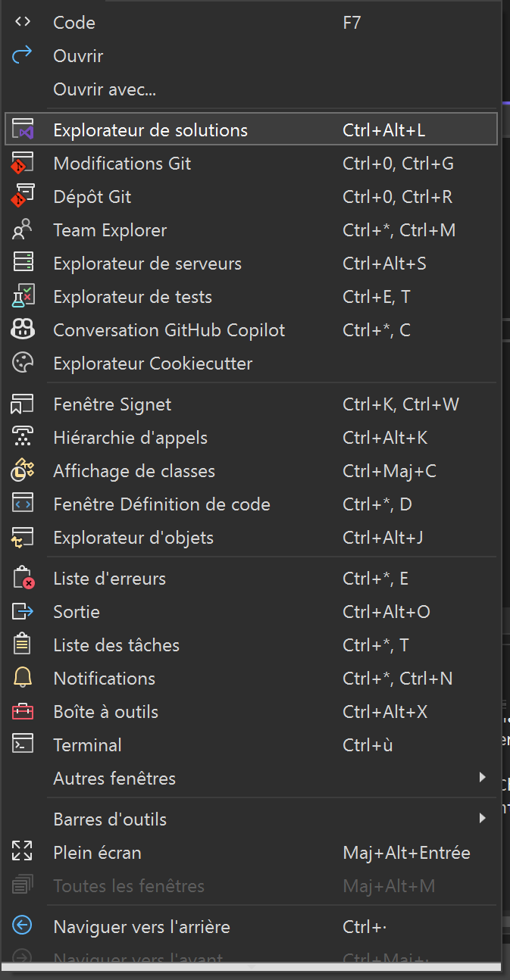This screenshot has height=980, width=510.
Task: Select the Terminal menu entry
Action: [87, 745]
